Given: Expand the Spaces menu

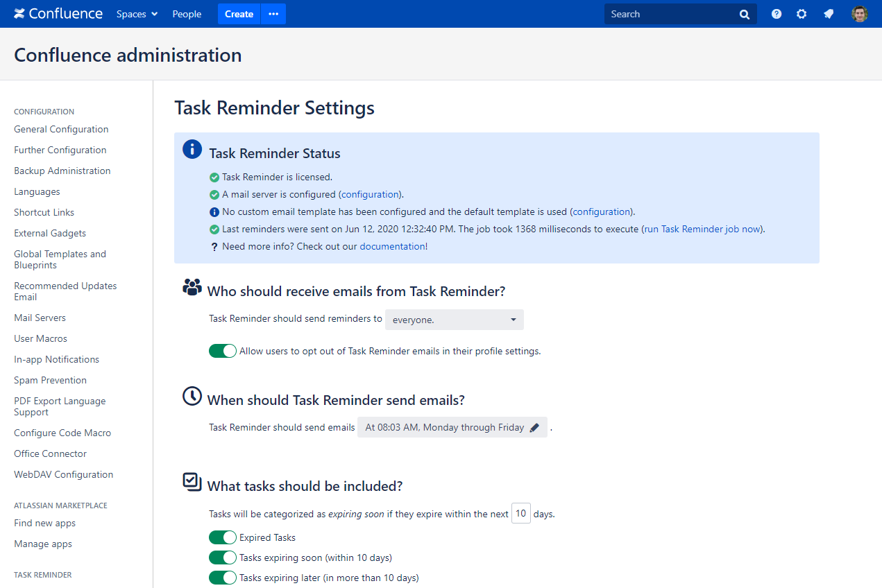Looking at the screenshot, I should (x=137, y=14).
